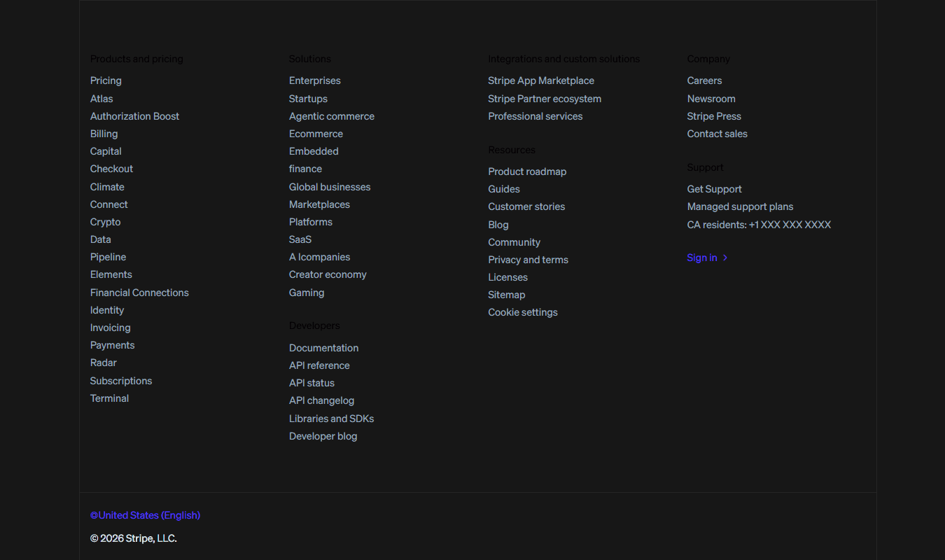Click the Sign in link
Viewport: 945px width, 560px height.
coord(707,258)
